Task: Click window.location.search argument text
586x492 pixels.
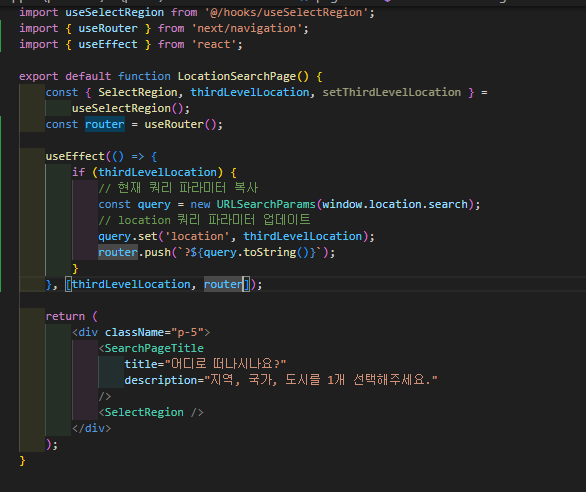Action: [x=395, y=205]
